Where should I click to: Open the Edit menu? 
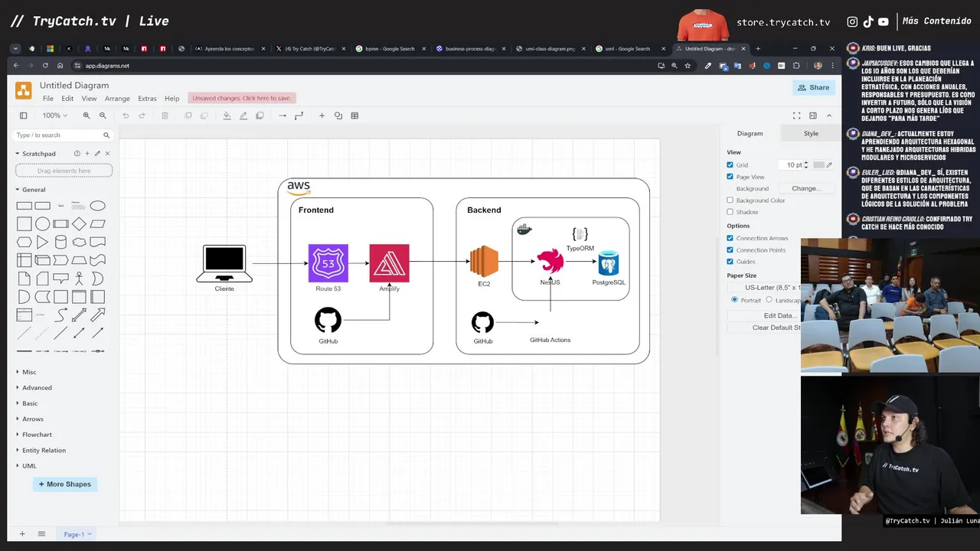[67, 99]
